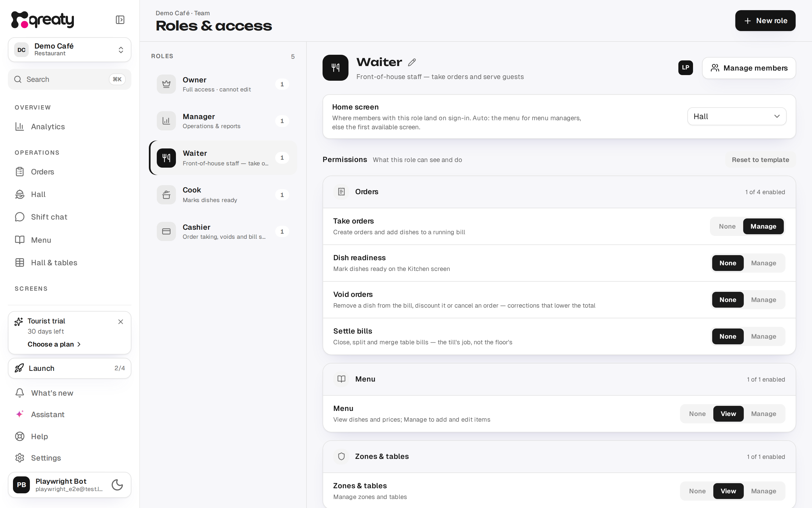Set Void orders to Manage

763,300
